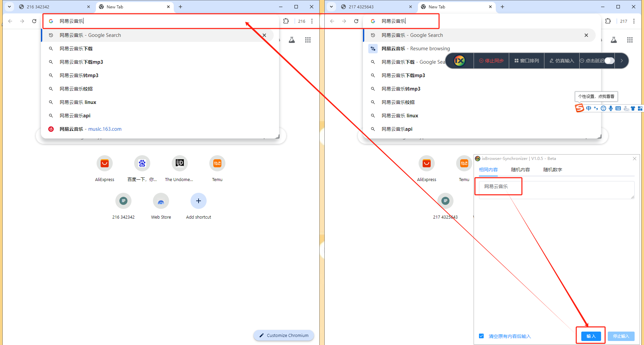Select the 217 4325643 tab in right window
Viewport: 644px width, 345px height.
(x=377, y=7)
